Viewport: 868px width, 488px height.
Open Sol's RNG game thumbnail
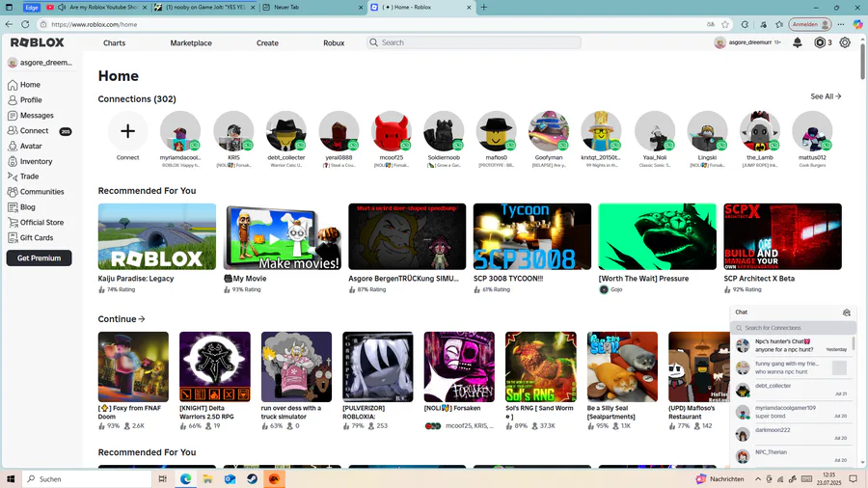pyautogui.click(x=541, y=366)
